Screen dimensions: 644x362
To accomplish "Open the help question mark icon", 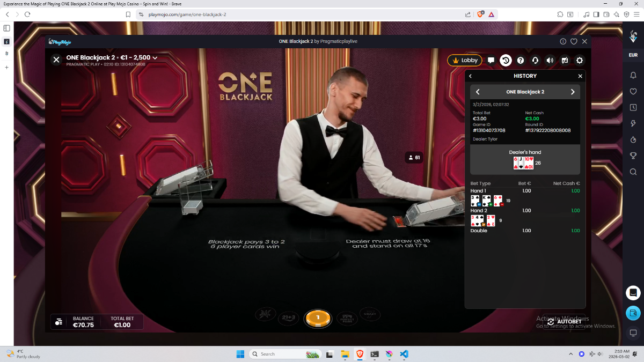I will [x=520, y=61].
